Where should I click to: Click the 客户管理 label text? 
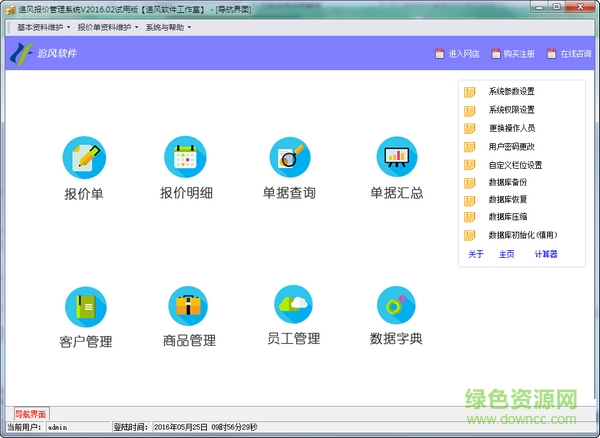point(86,342)
